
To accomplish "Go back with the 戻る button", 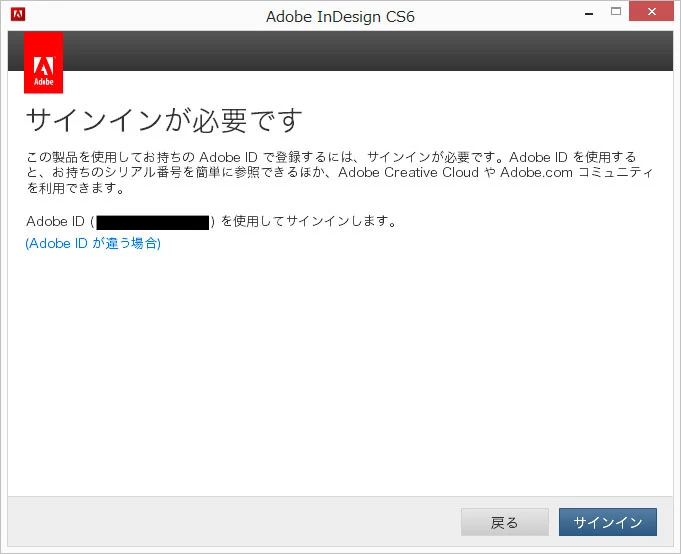I will click(505, 522).
